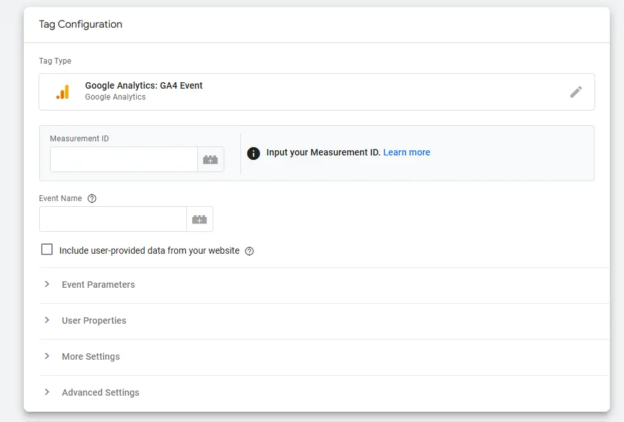Image resolution: width=624 pixels, height=422 pixels.
Task: Expand the Event Parameters section
Action: point(324,285)
